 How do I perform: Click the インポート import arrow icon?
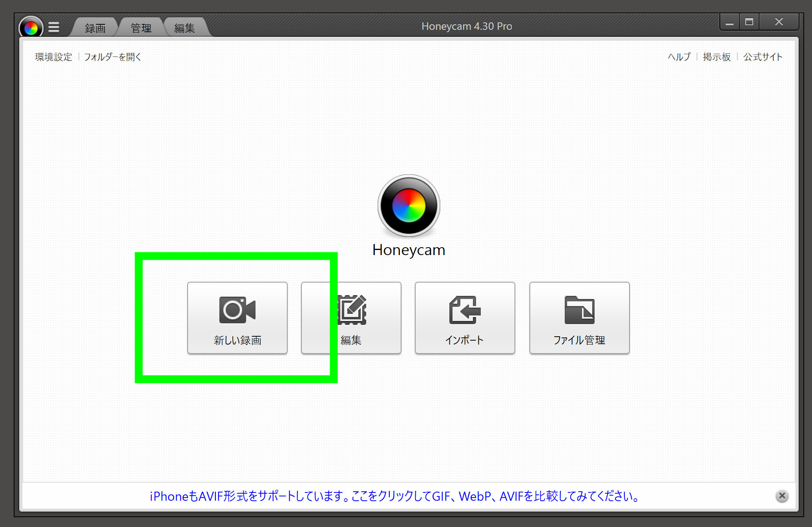pos(465,310)
